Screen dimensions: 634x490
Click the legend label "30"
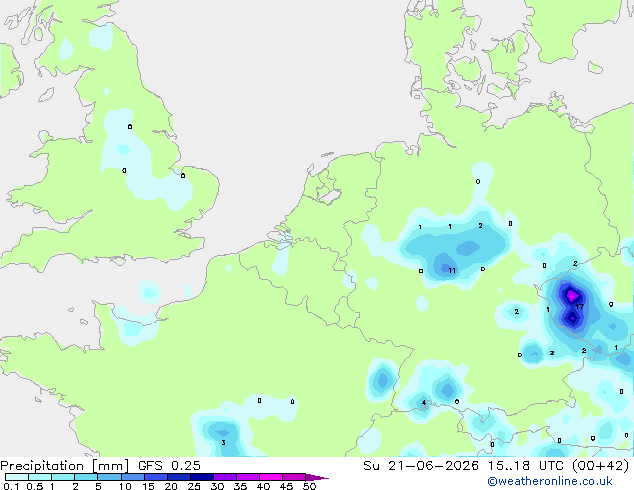coord(217,486)
